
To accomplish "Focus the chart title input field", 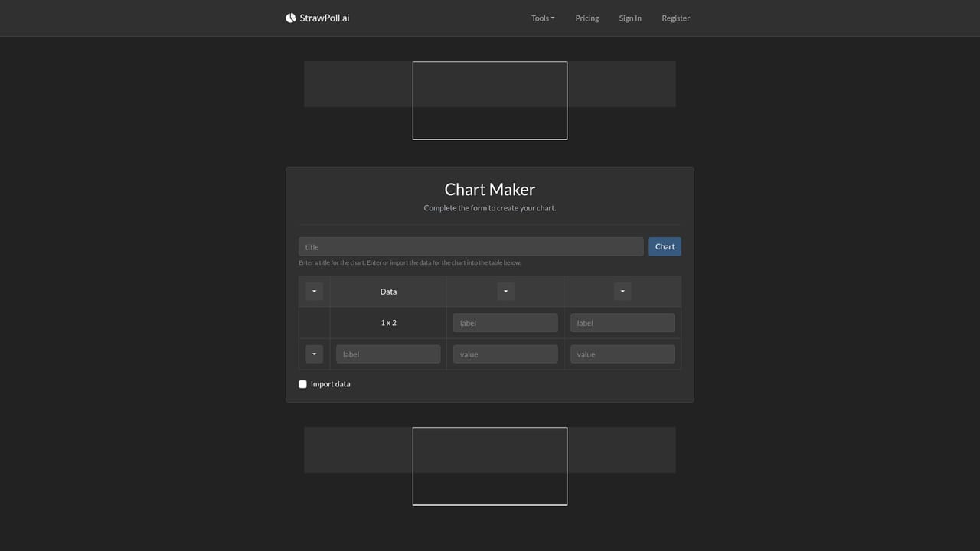I will (471, 246).
